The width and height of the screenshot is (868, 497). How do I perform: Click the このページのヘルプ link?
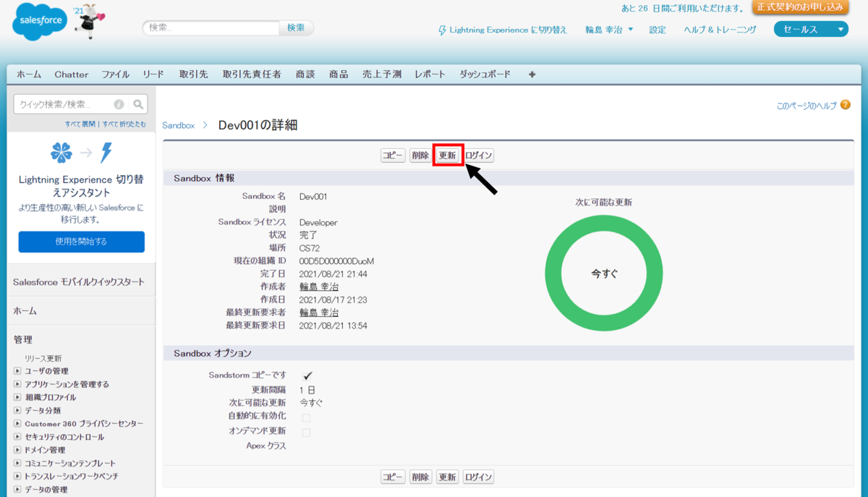coord(806,106)
